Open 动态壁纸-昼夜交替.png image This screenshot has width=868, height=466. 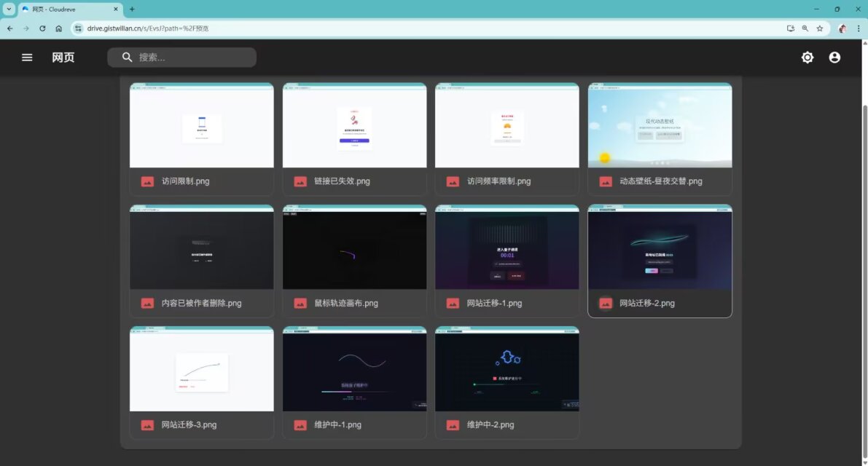click(x=660, y=126)
